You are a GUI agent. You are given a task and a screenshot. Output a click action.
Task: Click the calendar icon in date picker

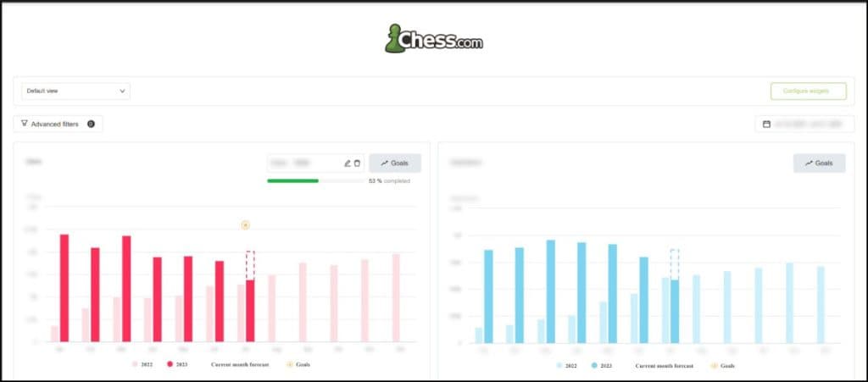(x=766, y=124)
